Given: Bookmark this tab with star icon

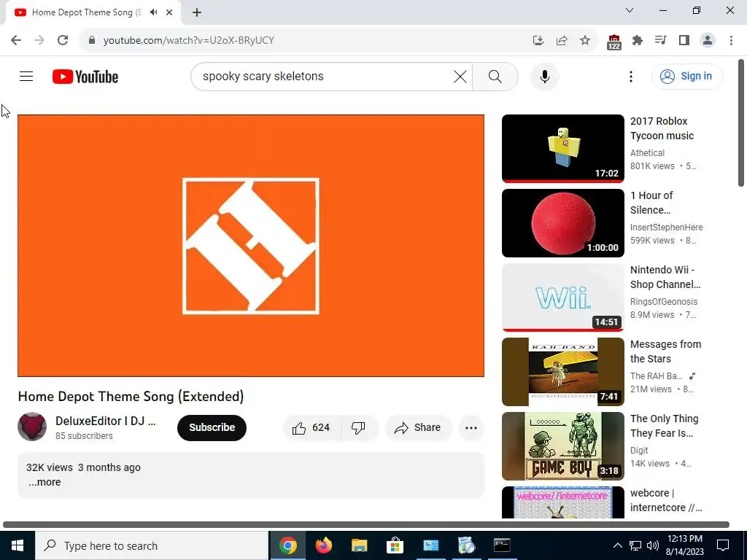Looking at the screenshot, I should click(x=585, y=40).
